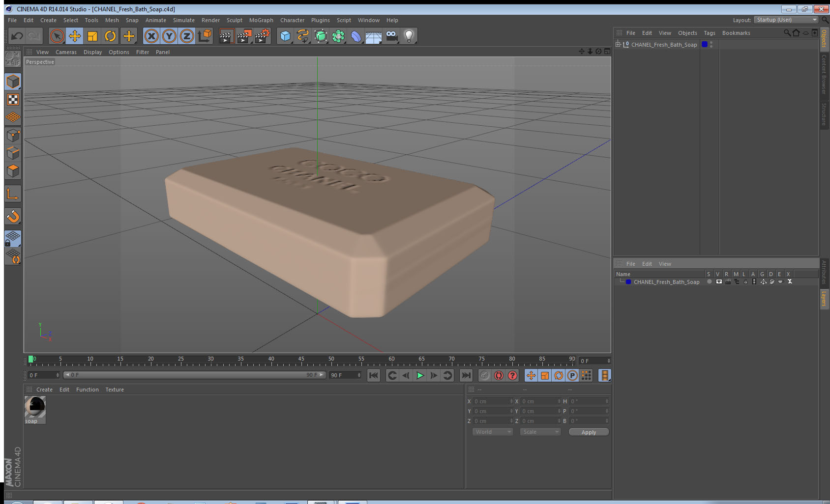The width and height of the screenshot is (830, 504).
Task: Open the File menu in main menu bar
Action: (x=12, y=20)
